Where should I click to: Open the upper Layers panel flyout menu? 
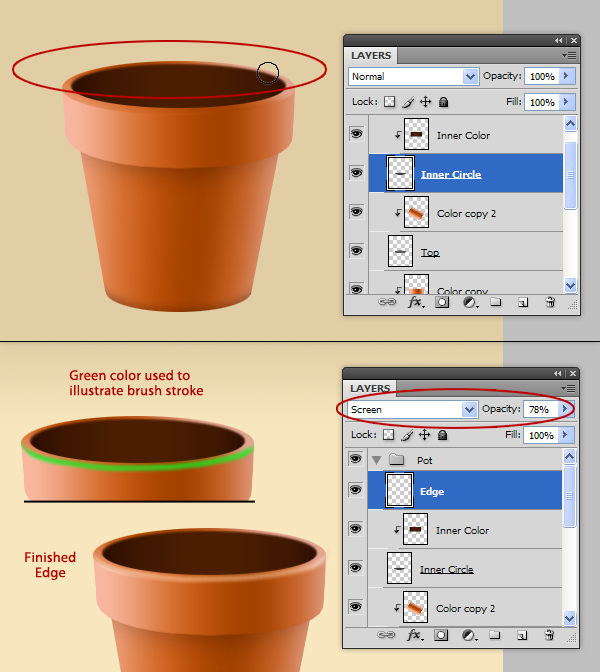(570, 55)
